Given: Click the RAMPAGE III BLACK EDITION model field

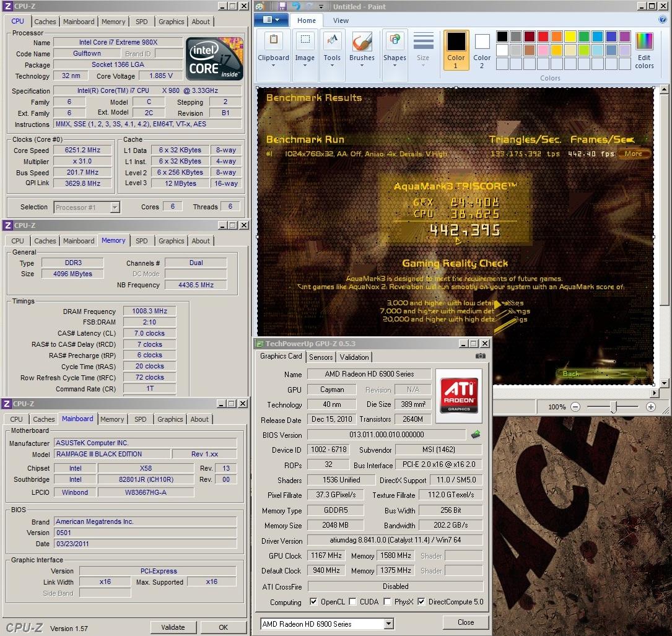Looking at the screenshot, I should click(112, 454).
